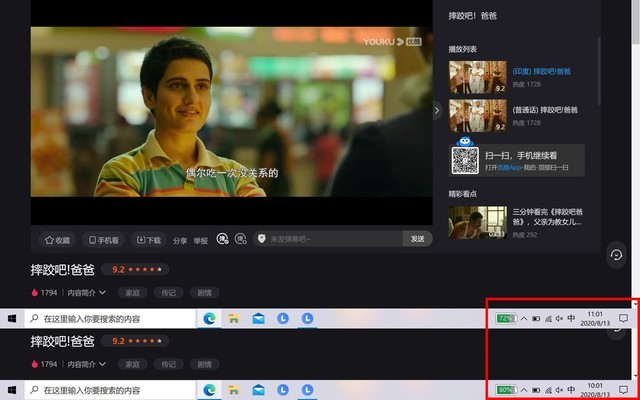Viewport: 640px width, 400px height.
Task: Click the 分享 share link
Action: [180, 241]
